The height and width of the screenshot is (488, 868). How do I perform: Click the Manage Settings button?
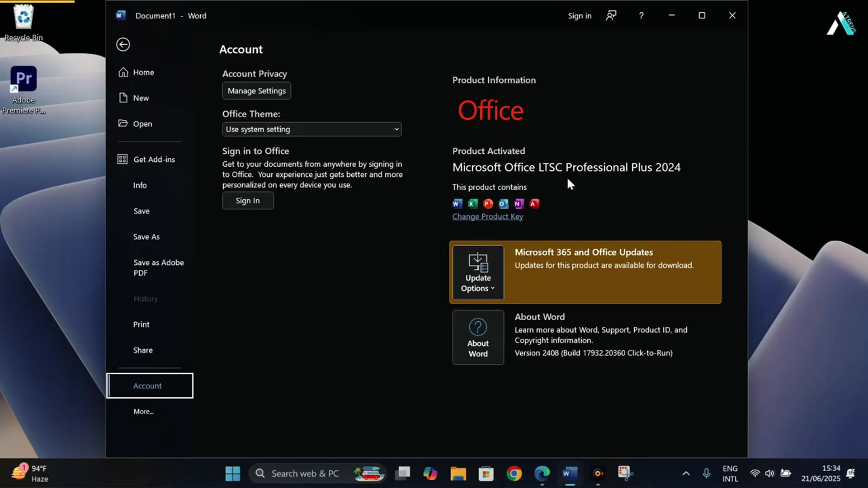click(x=256, y=91)
